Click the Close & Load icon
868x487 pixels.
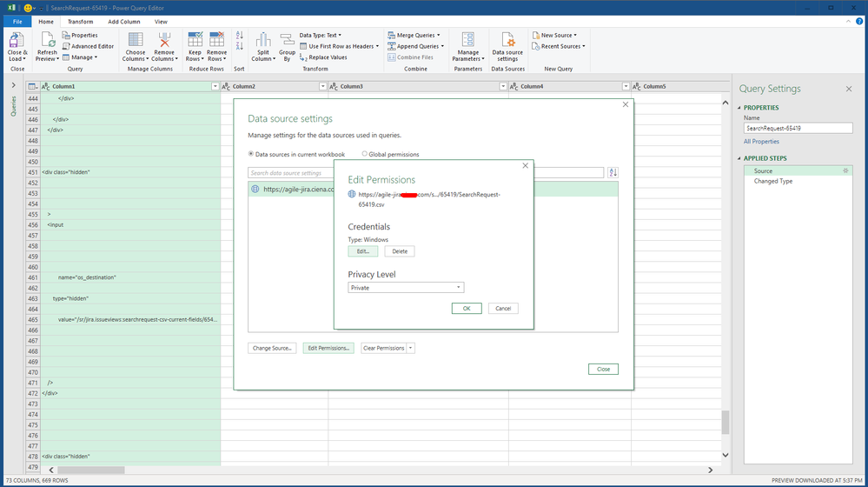[17, 47]
